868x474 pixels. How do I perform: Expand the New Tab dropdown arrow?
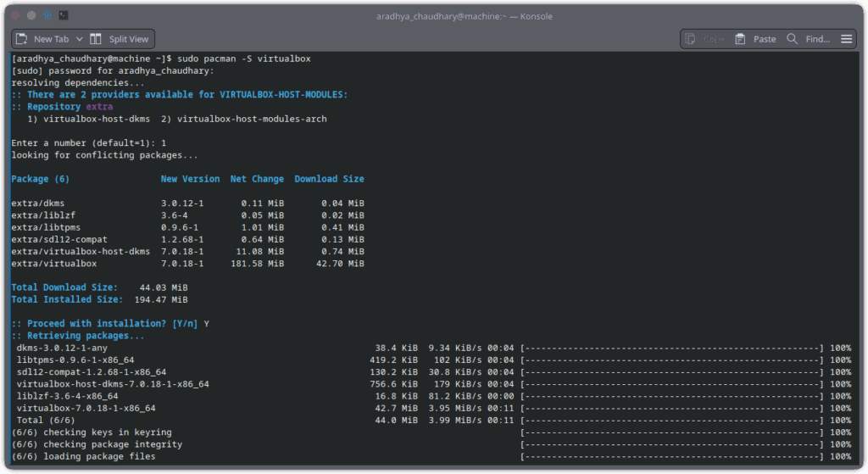click(79, 39)
